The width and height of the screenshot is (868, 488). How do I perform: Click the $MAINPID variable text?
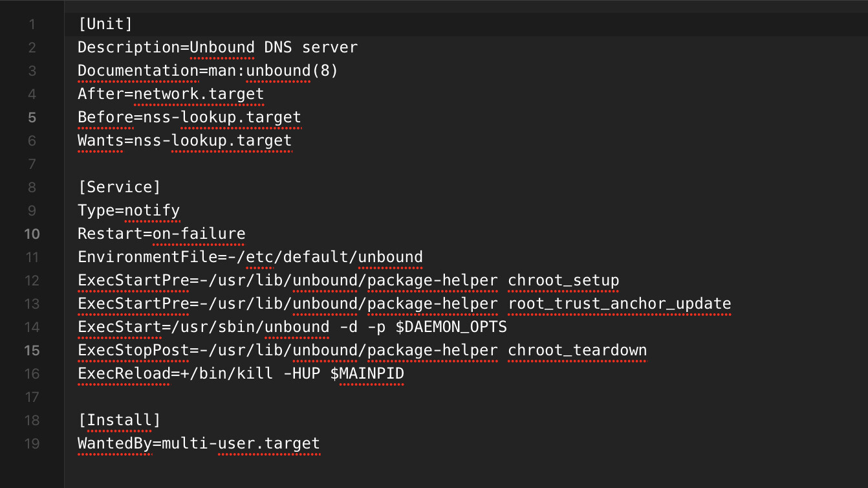367,373
